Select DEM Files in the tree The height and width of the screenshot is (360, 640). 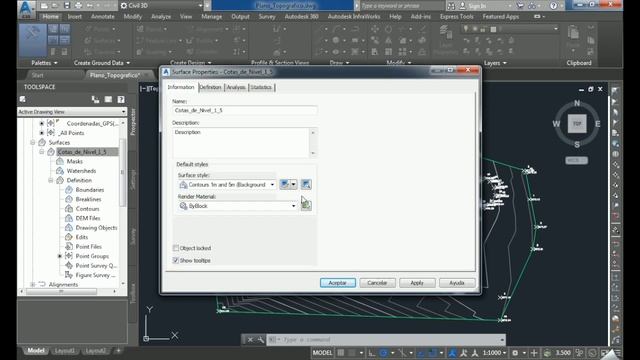click(88, 218)
